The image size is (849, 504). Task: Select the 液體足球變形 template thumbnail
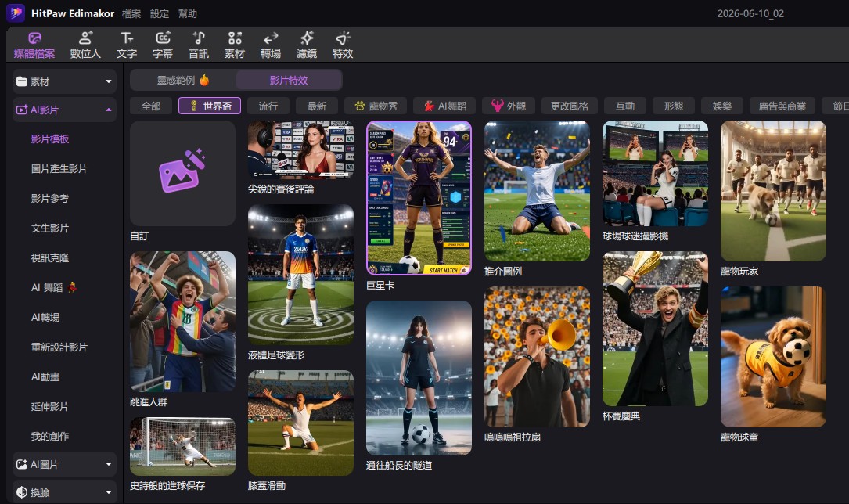pyautogui.click(x=300, y=275)
